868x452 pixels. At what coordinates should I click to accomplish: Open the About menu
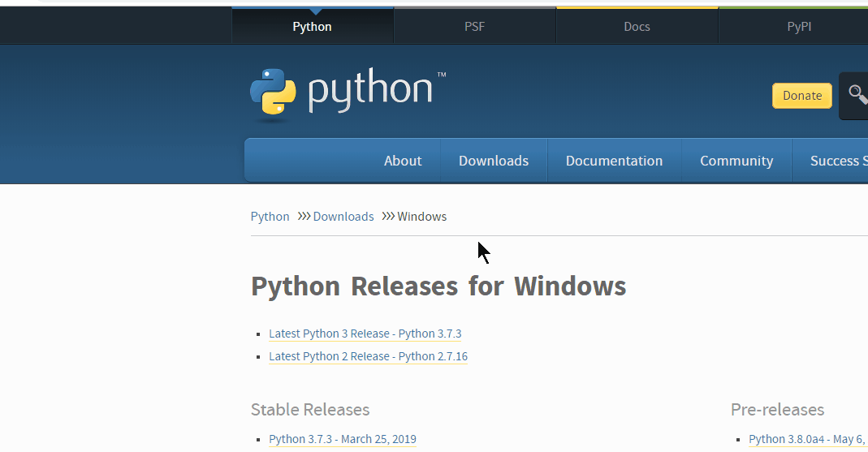pos(403,161)
